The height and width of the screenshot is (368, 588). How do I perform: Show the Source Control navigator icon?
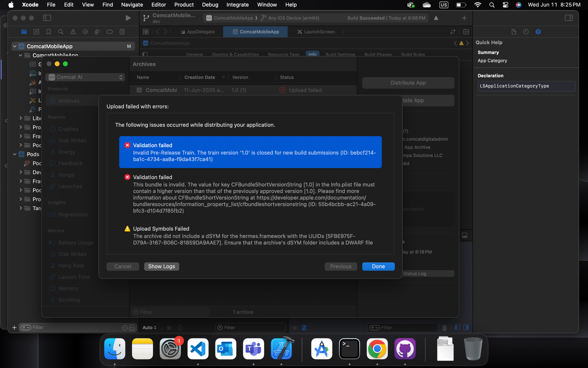(36, 32)
